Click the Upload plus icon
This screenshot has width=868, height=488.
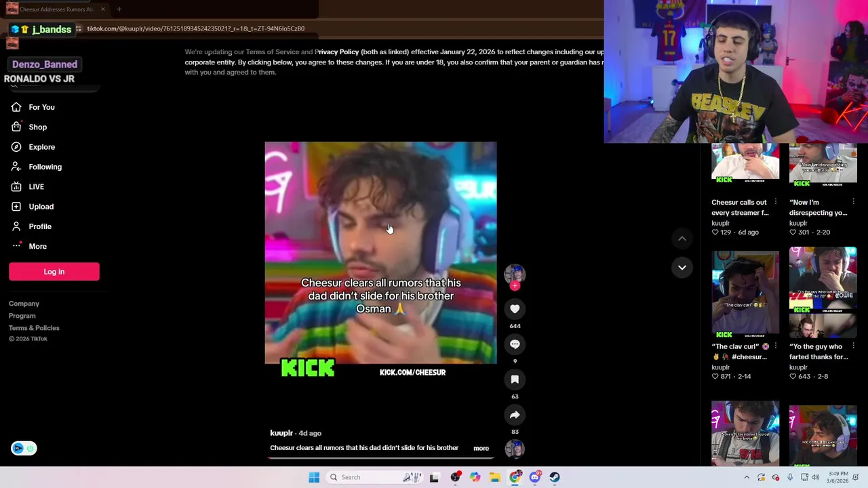(16, 206)
